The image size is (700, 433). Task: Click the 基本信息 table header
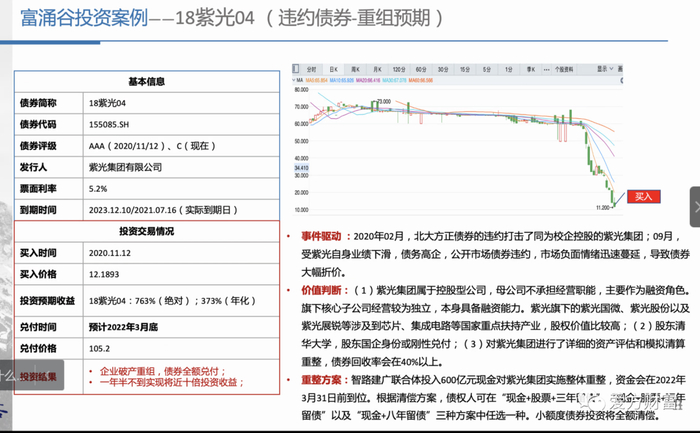click(x=147, y=82)
